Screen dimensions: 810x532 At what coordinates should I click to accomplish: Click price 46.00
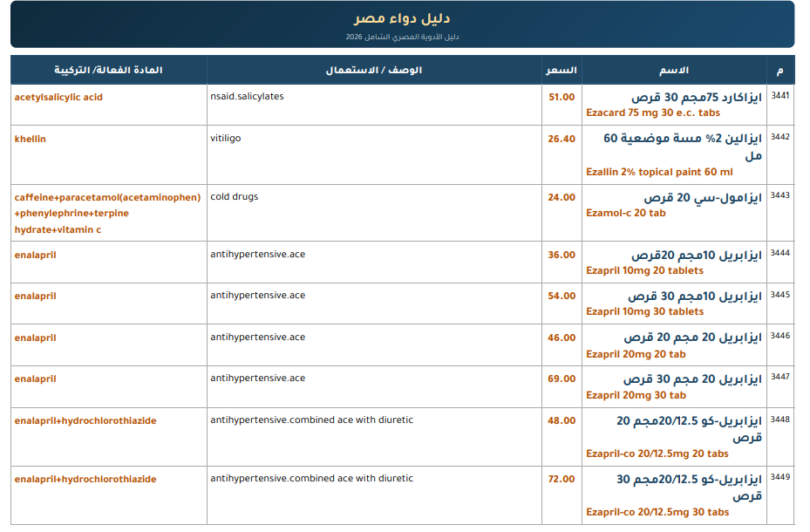click(562, 338)
